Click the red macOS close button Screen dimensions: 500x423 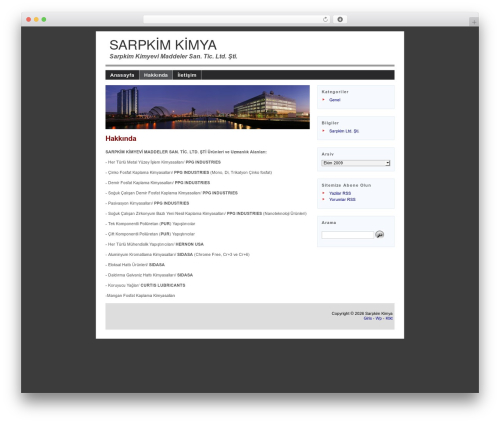tap(29, 19)
